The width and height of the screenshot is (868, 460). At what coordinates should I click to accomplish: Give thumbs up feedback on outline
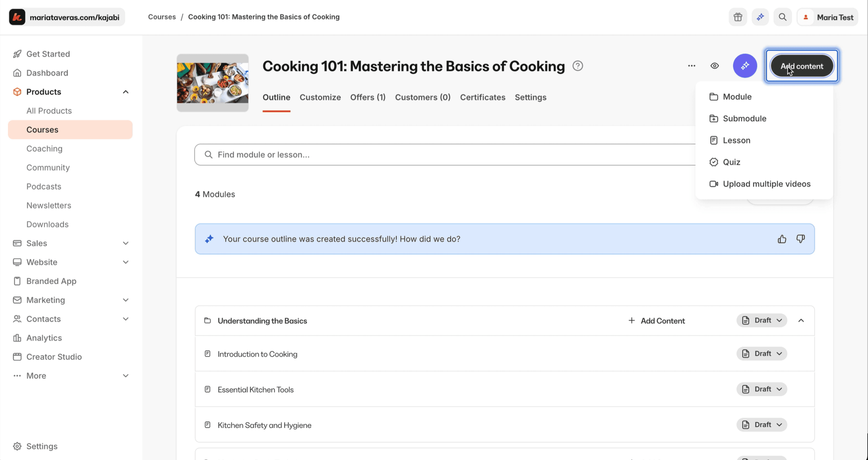[x=782, y=239]
